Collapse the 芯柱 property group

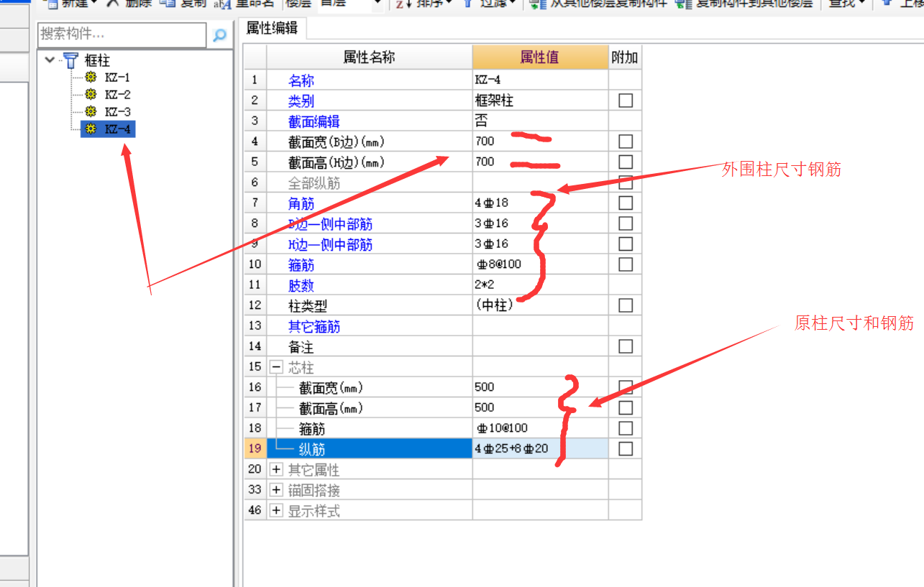pyautogui.click(x=276, y=367)
